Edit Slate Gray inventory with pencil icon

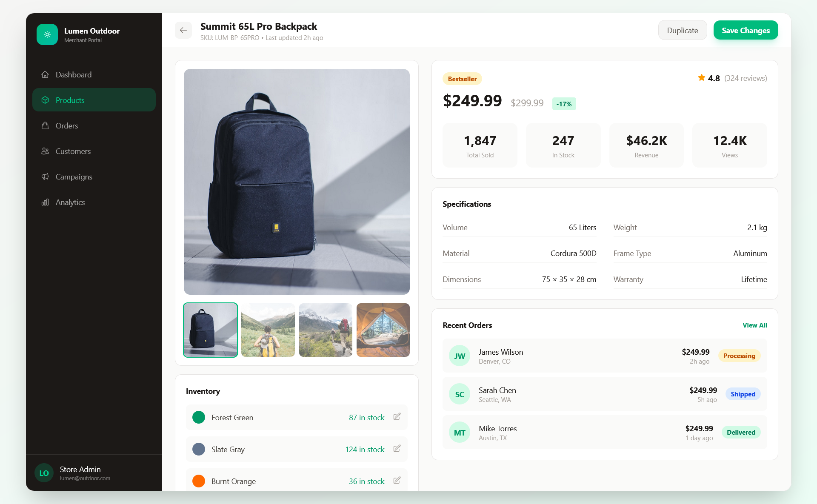click(x=397, y=449)
